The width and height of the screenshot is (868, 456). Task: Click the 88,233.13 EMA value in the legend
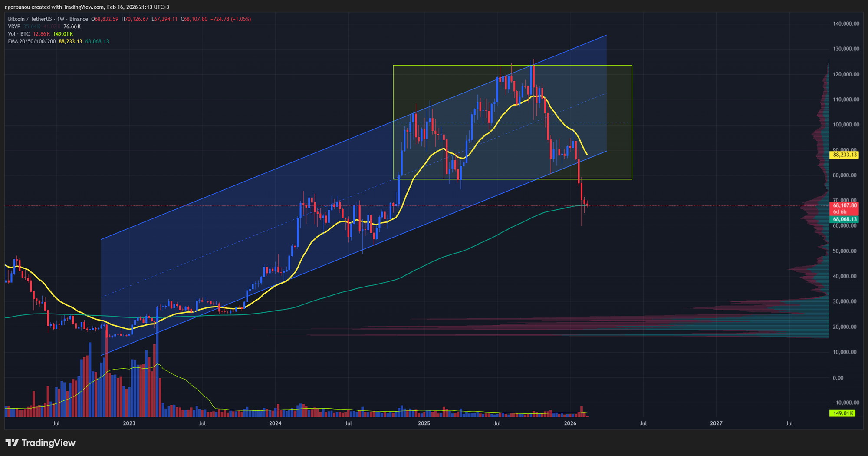coord(70,41)
